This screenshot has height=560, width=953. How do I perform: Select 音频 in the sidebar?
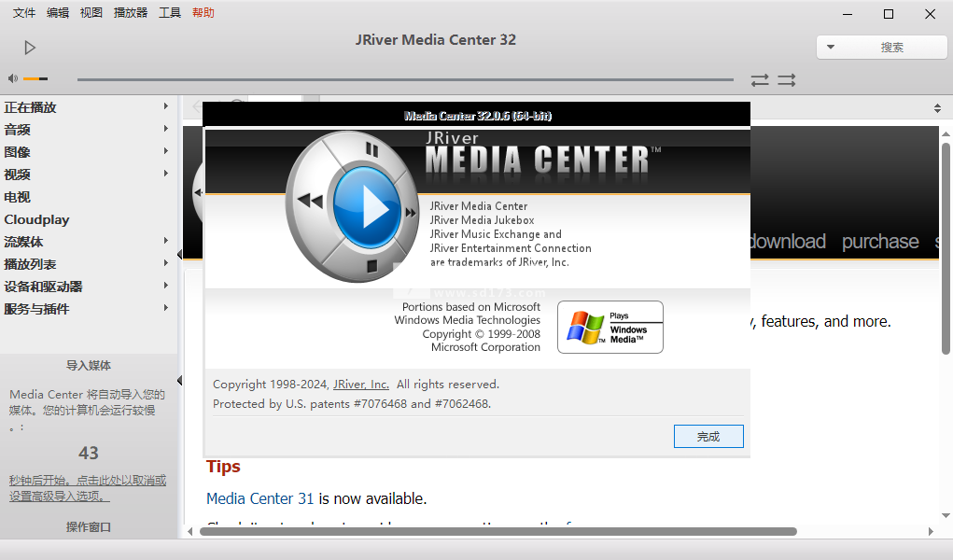[17, 130]
